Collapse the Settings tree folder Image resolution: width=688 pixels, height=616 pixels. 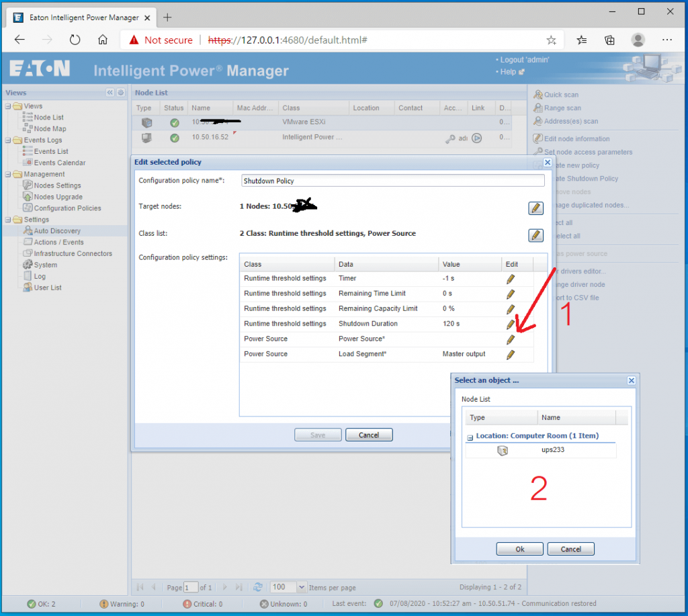point(8,220)
